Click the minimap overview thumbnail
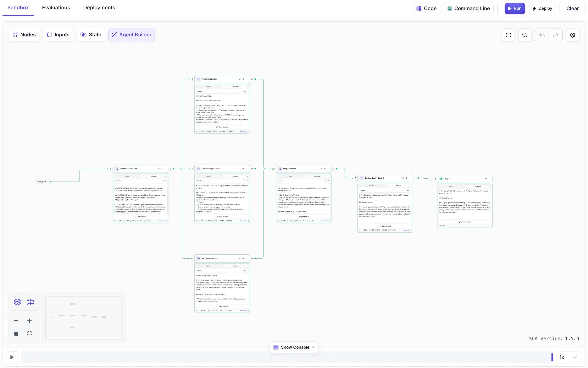 (84, 318)
